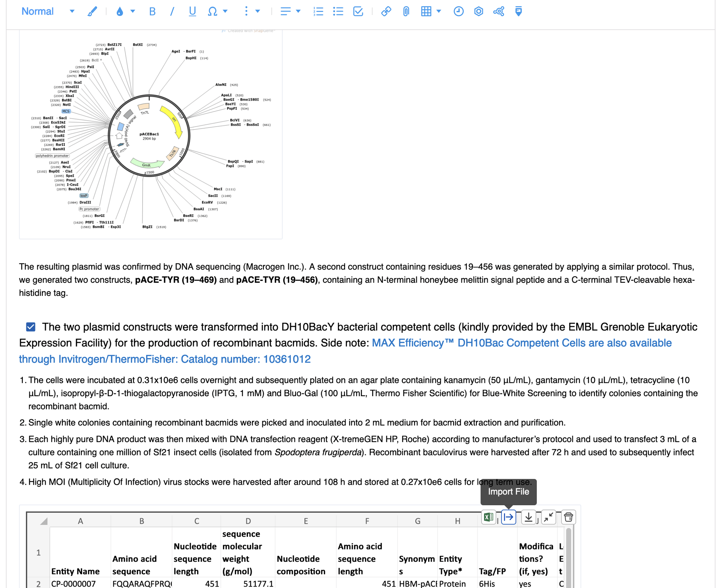The width and height of the screenshot is (722, 588).
Task: Insert a hyperlink using the link icon
Action: (x=386, y=11)
